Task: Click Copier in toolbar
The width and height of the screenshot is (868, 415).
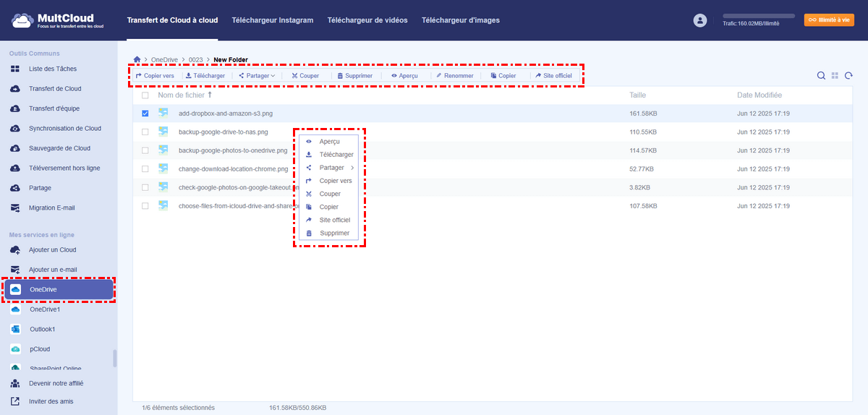Action: tap(503, 75)
